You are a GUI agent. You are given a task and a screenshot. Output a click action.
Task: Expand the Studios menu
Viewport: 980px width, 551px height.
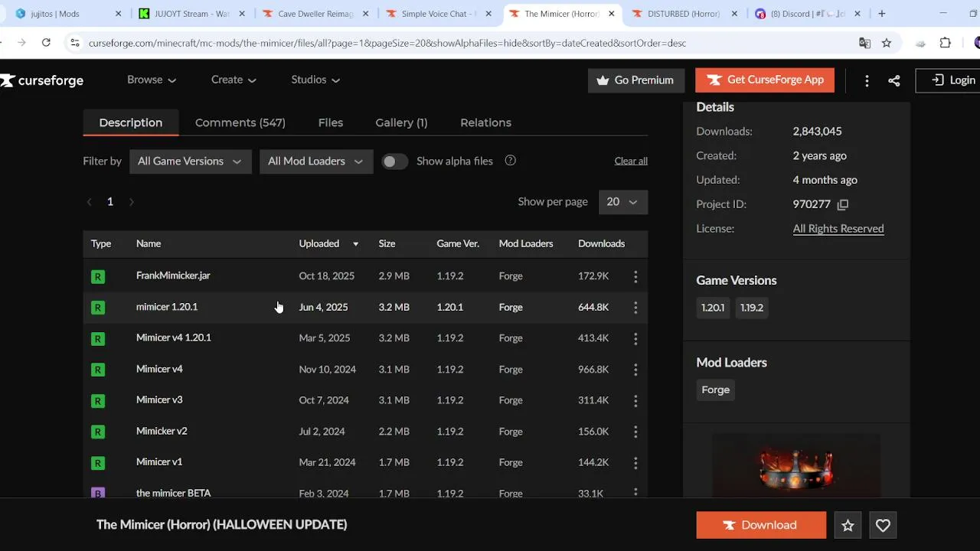(x=315, y=80)
